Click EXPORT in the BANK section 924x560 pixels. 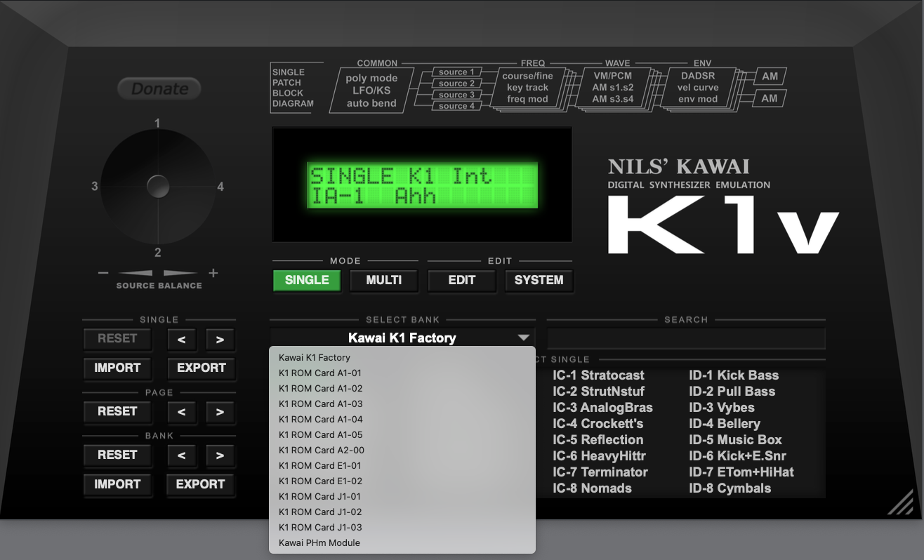click(201, 484)
